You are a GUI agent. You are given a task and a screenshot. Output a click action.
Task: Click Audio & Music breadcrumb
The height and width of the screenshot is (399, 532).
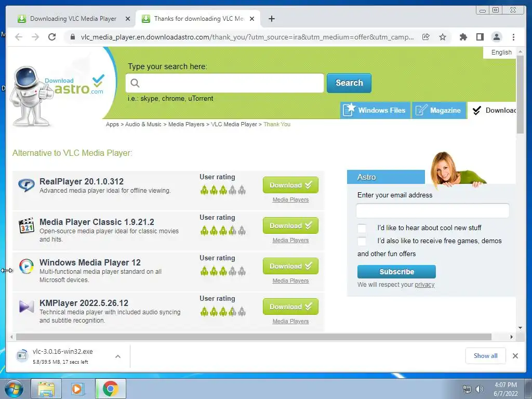[143, 124]
